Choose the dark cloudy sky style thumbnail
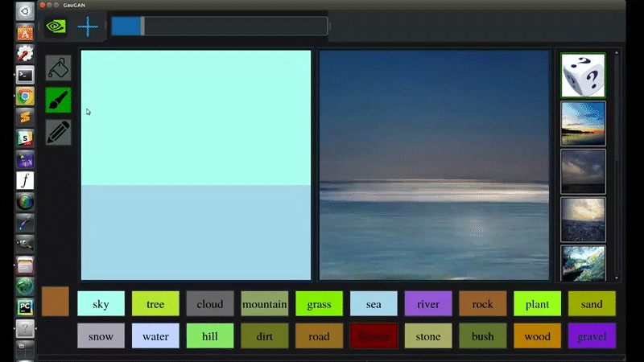This screenshot has width=644, height=362. 583,171
